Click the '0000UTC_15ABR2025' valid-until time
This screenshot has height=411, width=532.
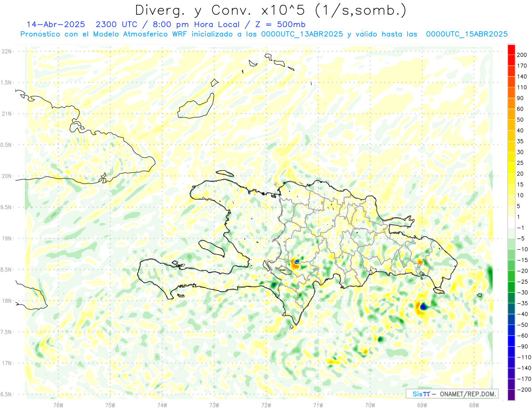coord(466,34)
